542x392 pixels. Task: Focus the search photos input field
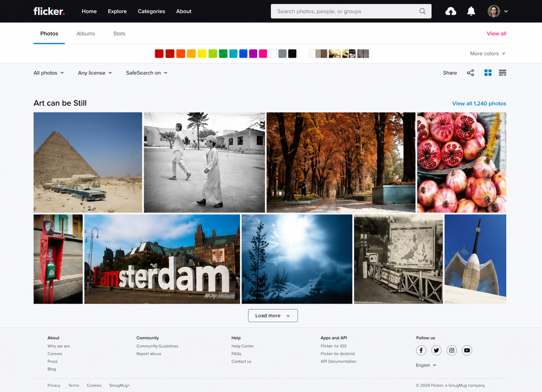(x=351, y=11)
